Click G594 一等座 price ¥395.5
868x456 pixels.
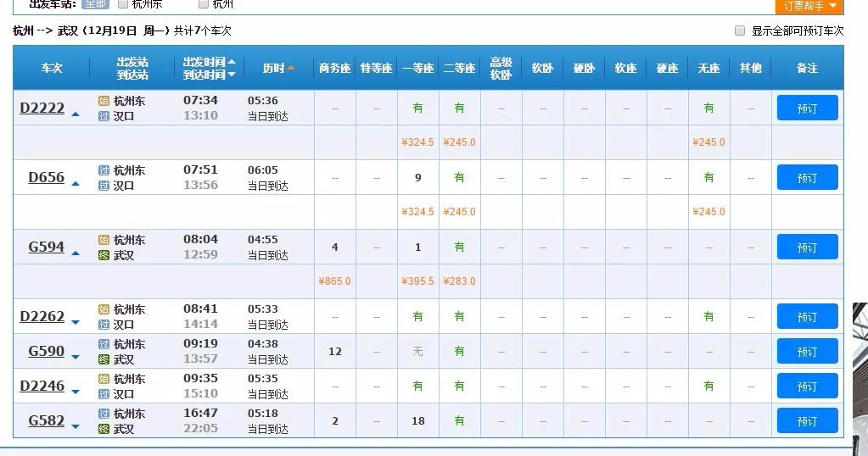pos(418,281)
